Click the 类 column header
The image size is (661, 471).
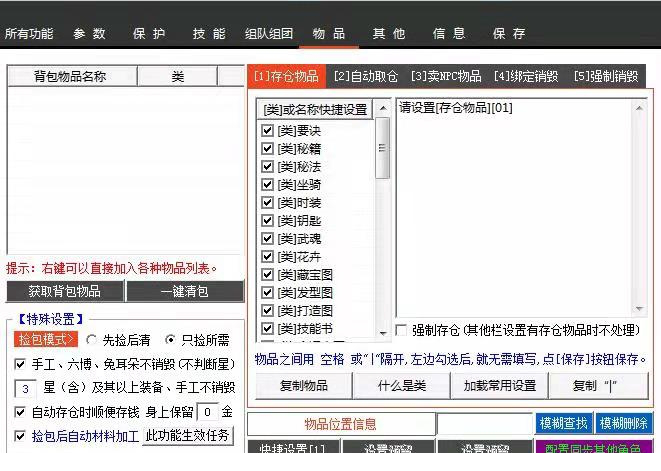coord(177,76)
